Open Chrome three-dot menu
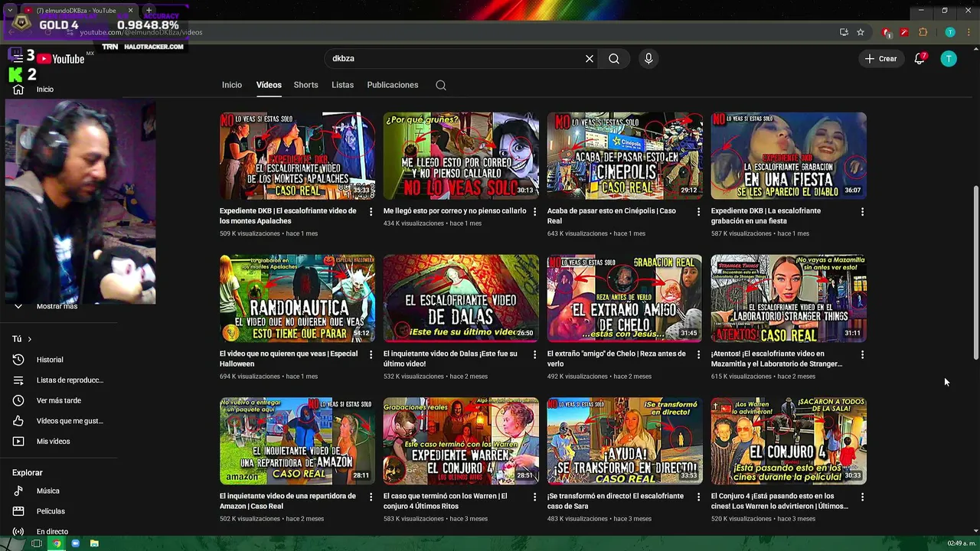The image size is (980, 551). point(969,32)
